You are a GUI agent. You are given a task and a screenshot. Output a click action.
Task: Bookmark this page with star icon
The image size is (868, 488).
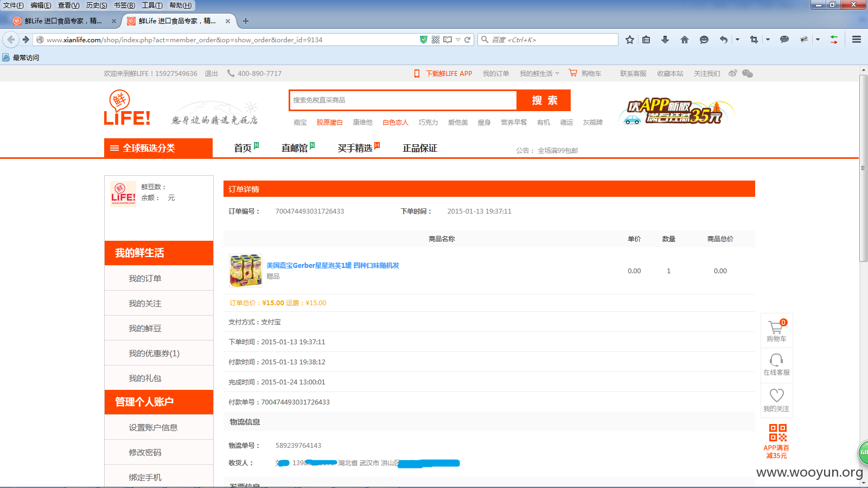[x=629, y=40]
